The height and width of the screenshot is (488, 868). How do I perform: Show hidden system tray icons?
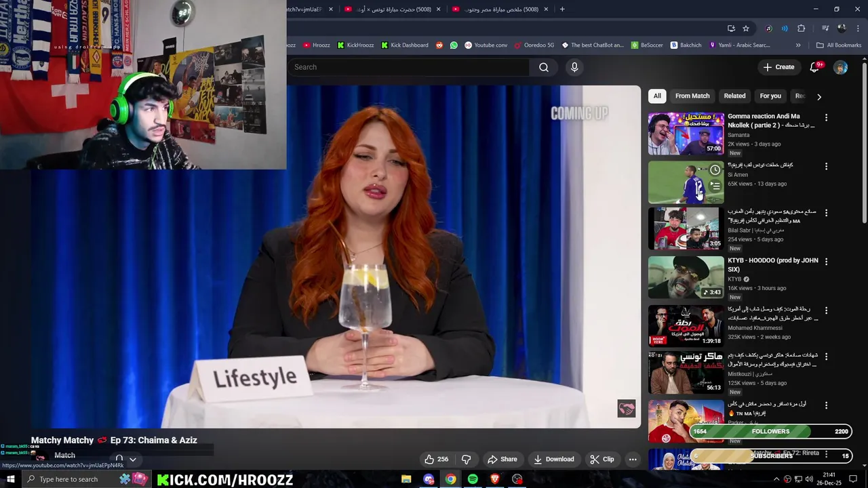tap(776, 479)
